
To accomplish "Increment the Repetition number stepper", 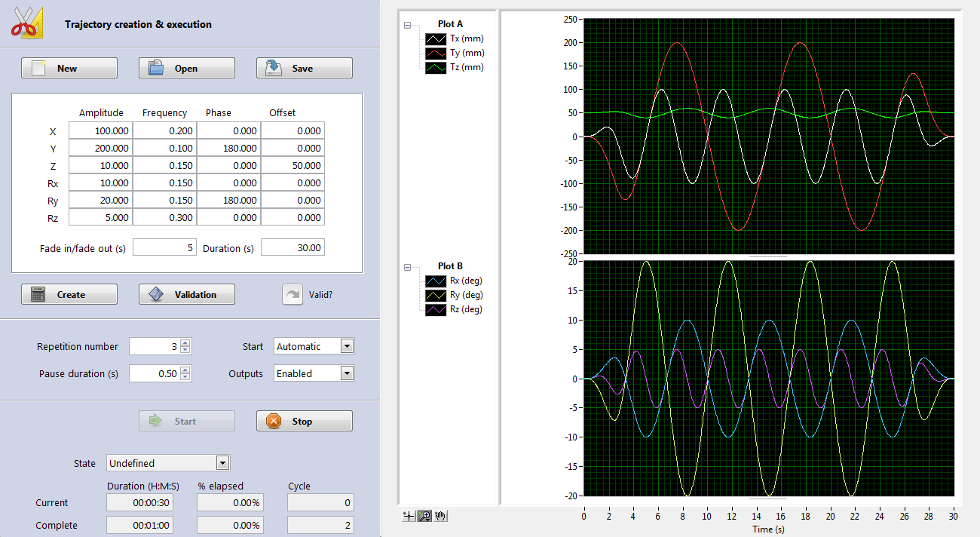I will click(186, 342).
